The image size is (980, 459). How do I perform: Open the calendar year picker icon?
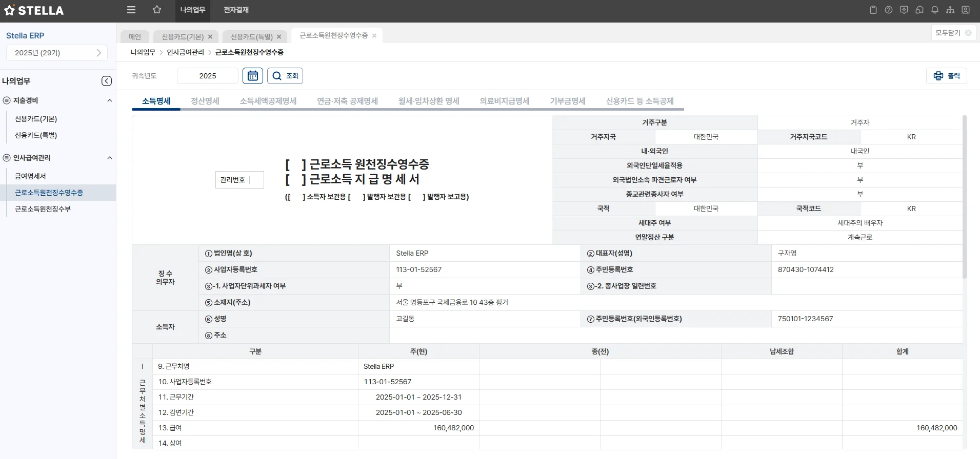pos(253,76)
